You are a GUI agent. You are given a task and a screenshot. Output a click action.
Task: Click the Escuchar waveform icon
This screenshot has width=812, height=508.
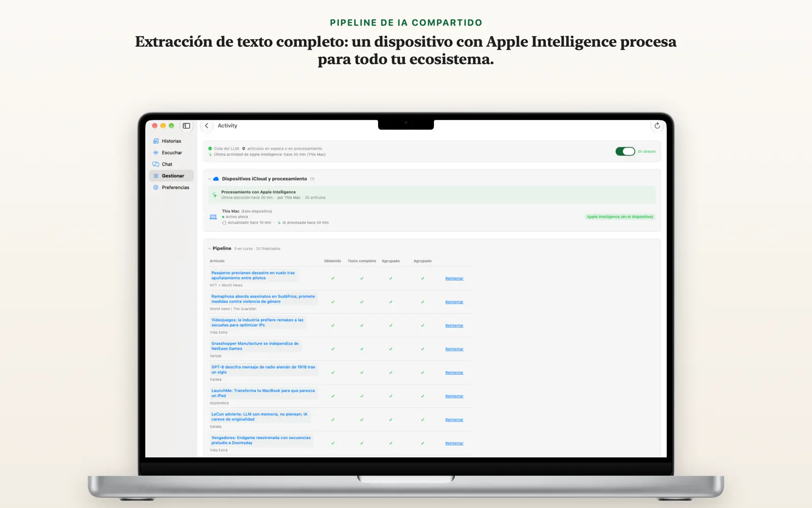pos(156,152)
